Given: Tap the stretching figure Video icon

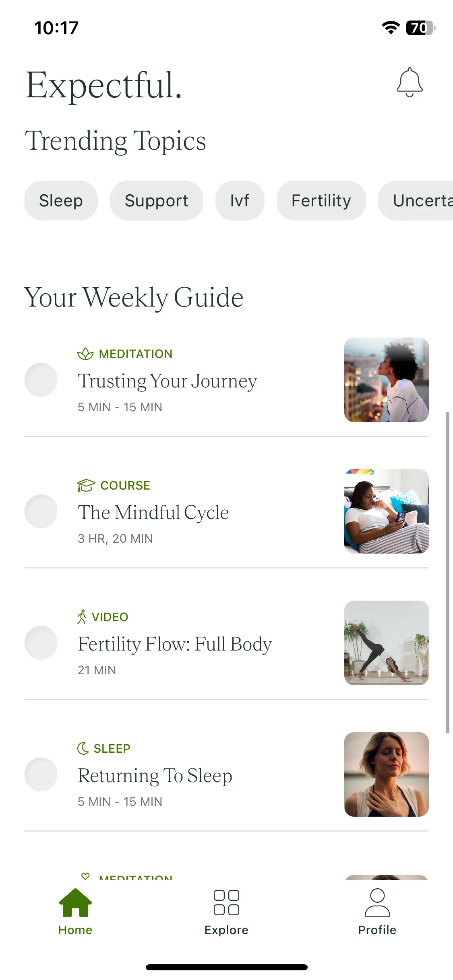Looking at the screenshot, I should [82, 617].
